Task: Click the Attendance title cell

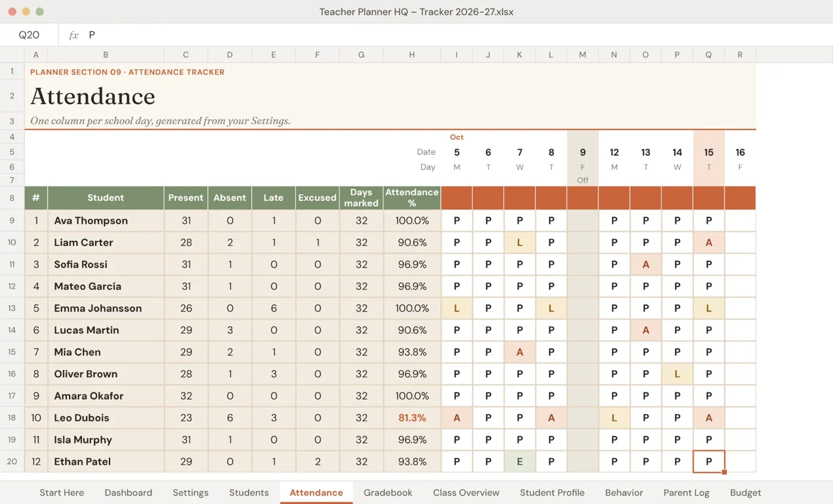Action: [x=93, y=96]
